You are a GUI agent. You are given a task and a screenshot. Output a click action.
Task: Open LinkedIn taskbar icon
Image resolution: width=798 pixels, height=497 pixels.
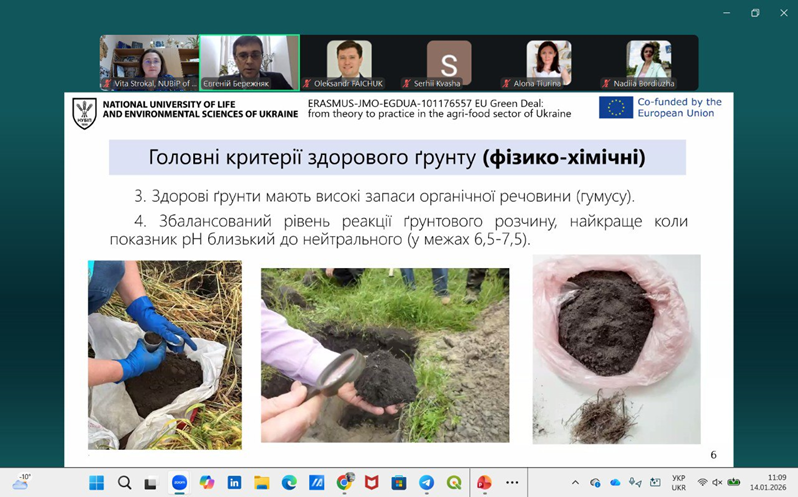tap(234, 482)
